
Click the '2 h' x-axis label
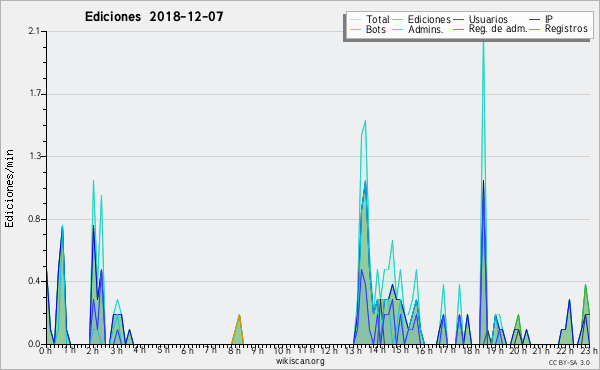click(92, 350)
